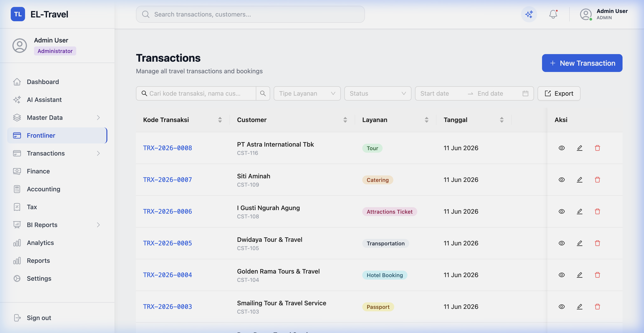
Task: Select Frontliner in sidebar
Action: point(57,135)
